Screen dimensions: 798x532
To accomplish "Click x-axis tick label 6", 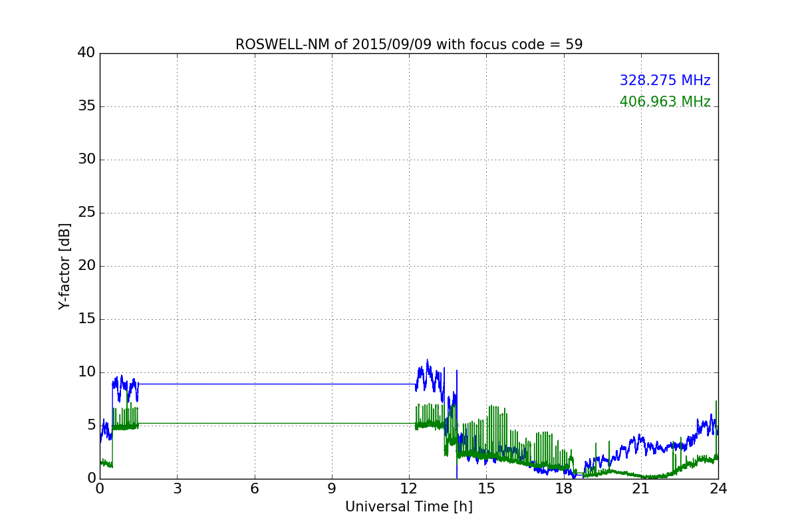I will (x=254, y=488).
